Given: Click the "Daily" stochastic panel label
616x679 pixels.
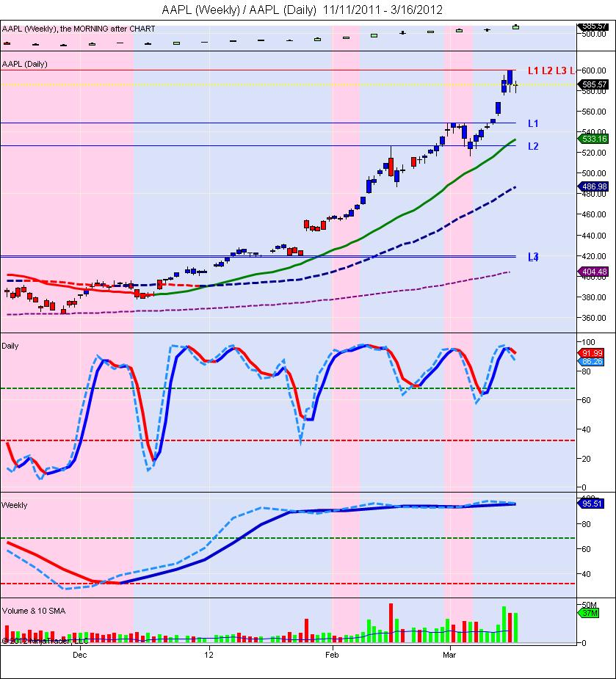Looking at the screenshot, I should pos(10,346).
